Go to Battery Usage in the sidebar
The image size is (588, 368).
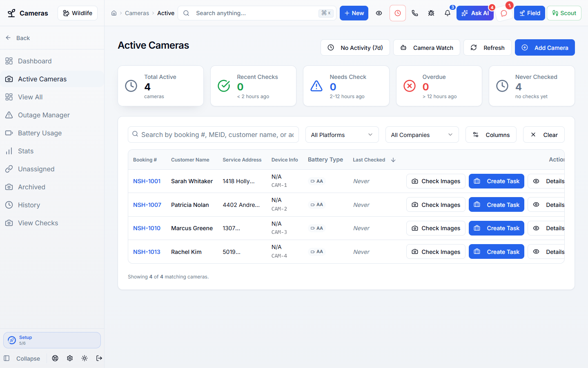(x=52, y=133)
